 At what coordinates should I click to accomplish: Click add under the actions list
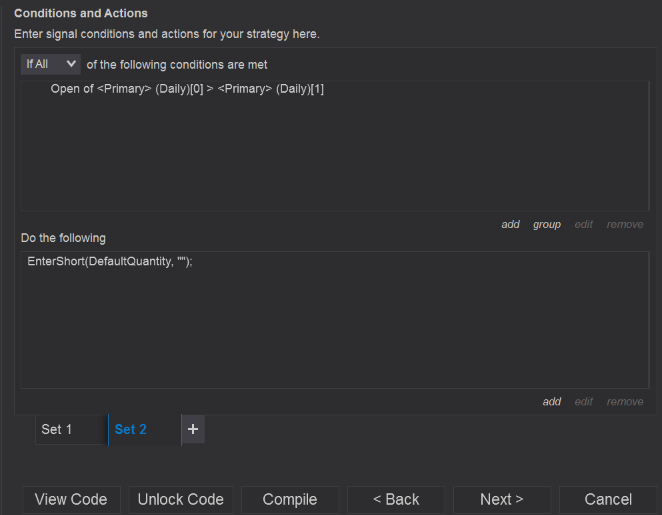(x=552, y=401)
